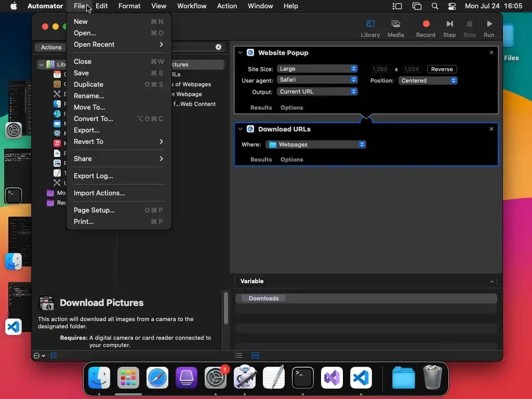Click the Stop toolbar button
Viewport: 532px width, 399px height.
[x=470, y=29]
